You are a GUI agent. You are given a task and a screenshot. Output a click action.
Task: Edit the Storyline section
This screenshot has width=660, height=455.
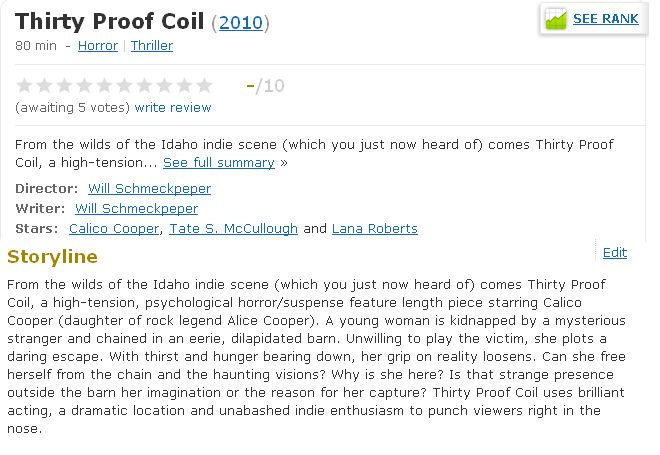click(615, 253)
